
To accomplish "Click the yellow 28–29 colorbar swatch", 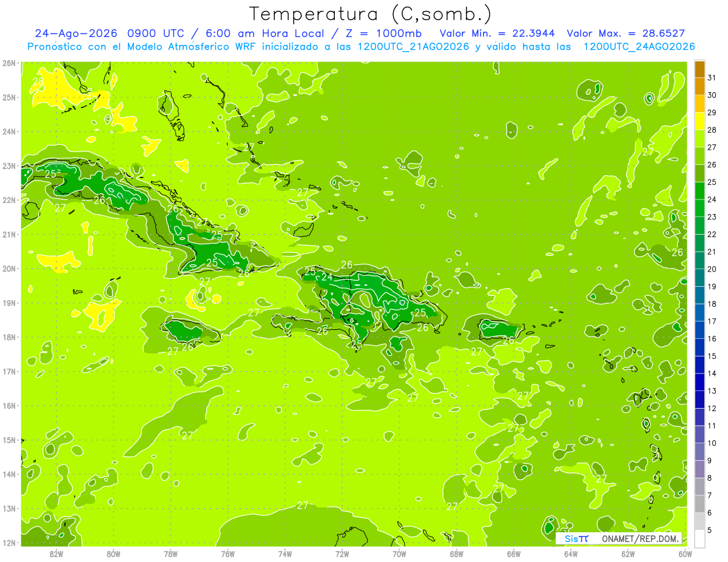I will 700,121.
